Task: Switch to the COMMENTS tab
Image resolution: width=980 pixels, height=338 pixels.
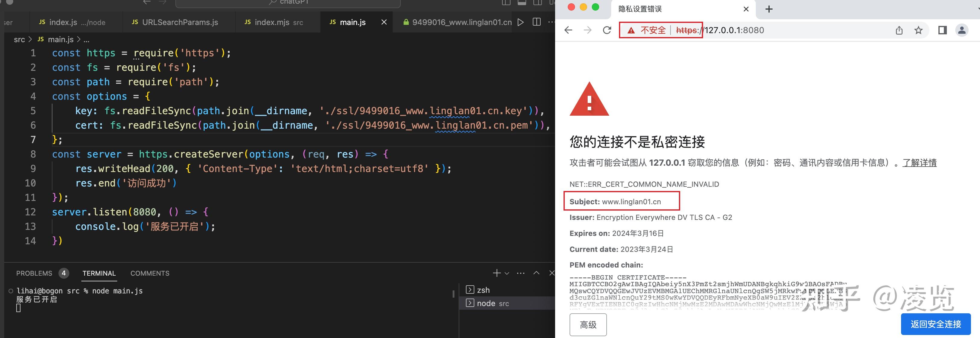Action: click(150, 273)
